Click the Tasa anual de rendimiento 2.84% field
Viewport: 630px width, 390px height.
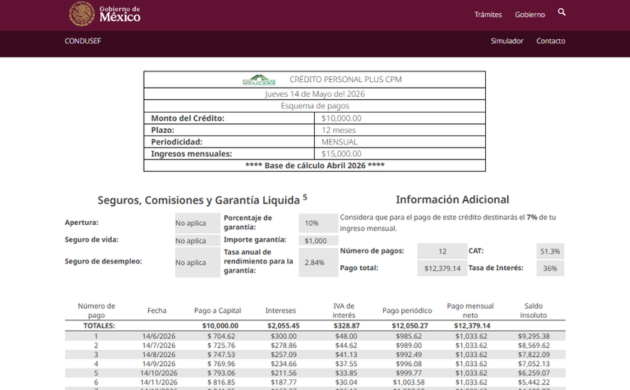pyautogui.click(x=318, y=262)
